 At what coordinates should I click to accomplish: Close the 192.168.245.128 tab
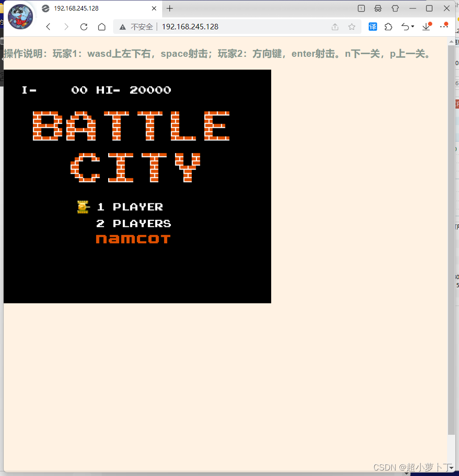[x=154, y=9]
